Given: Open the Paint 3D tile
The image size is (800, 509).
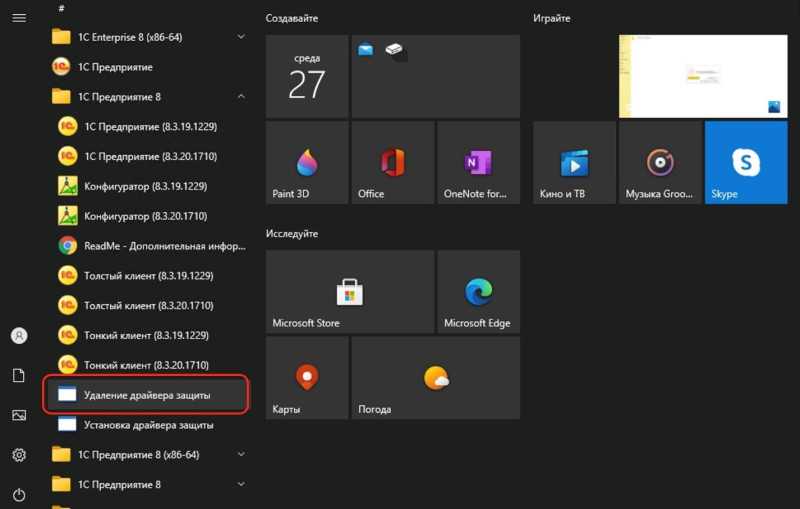Looking at the screenshot, I should (307, 163).
